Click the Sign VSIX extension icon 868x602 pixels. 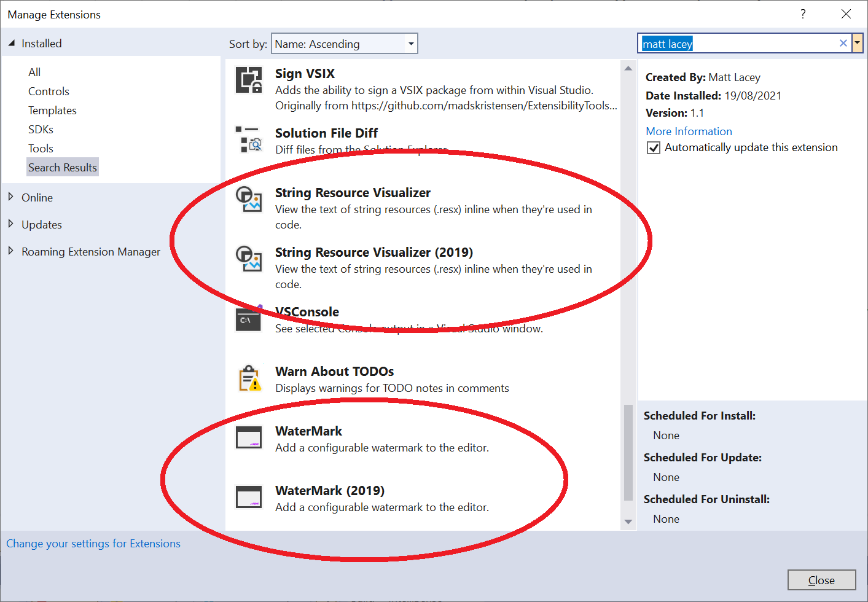tap(248, 80)
